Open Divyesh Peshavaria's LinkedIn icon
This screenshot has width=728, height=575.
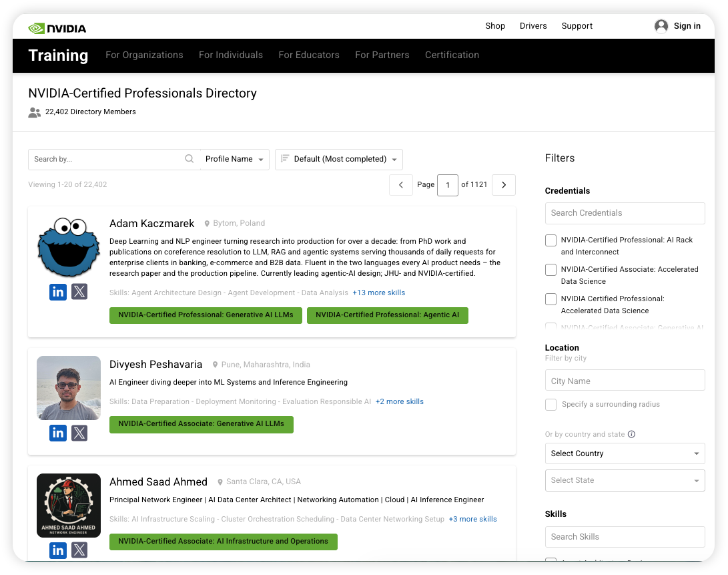[58, 433]
